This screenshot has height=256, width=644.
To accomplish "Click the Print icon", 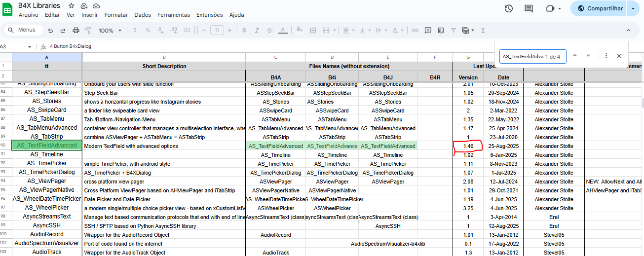I will pos(76,31).
